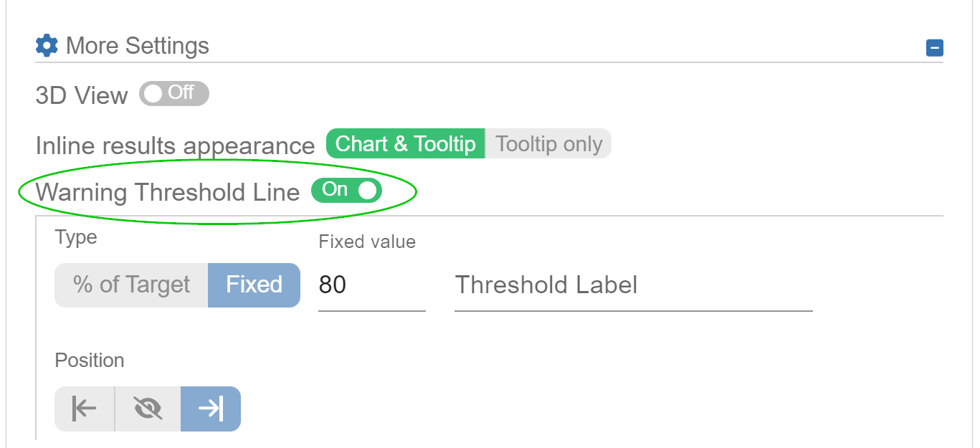Screen dimensions: 980x448
Task: Collapse More Settings with the minus icon
Action: coord(934,48)
